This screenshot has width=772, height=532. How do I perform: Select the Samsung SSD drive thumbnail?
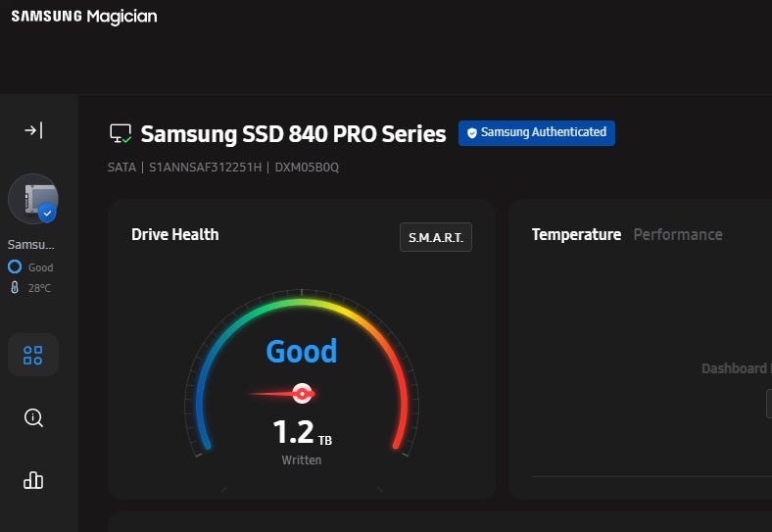(x=33, y=199)
